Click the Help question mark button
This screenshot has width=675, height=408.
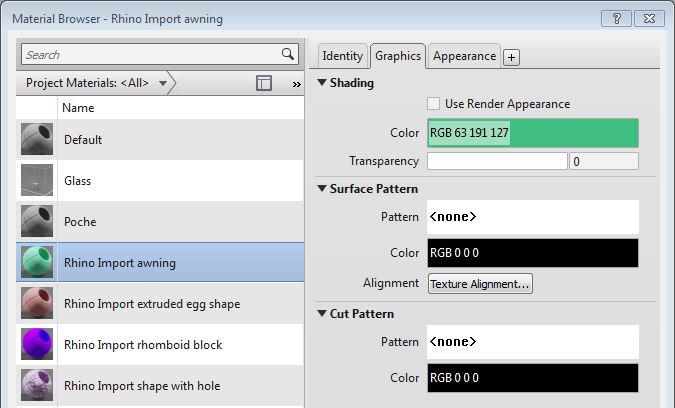click(x=617, y=19)
